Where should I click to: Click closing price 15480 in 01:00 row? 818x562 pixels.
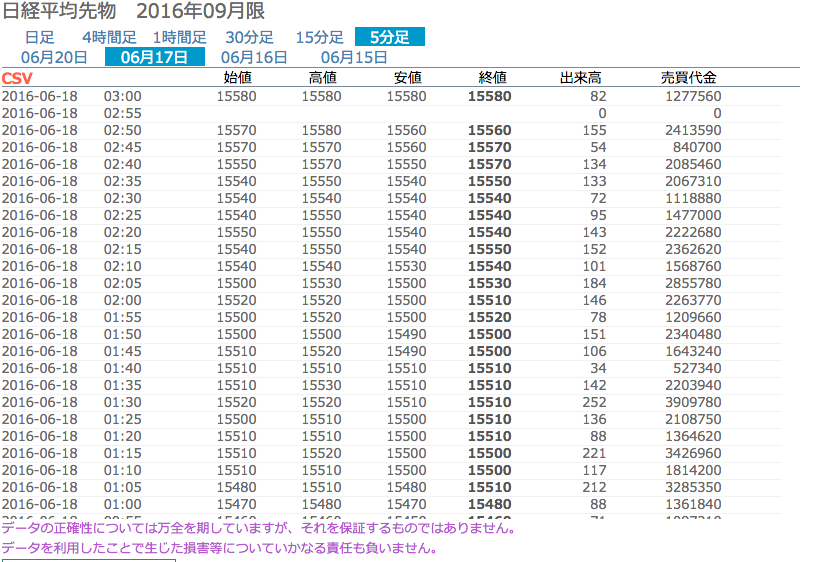coord(489,505)
